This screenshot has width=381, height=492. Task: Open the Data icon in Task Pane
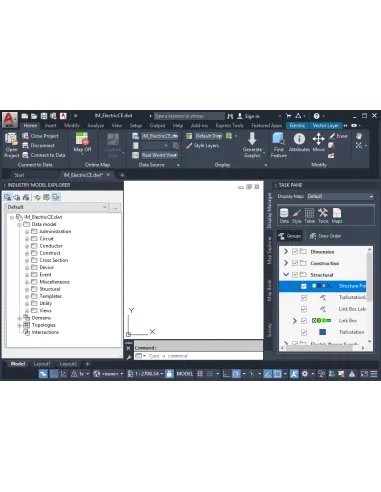point(284,216)
